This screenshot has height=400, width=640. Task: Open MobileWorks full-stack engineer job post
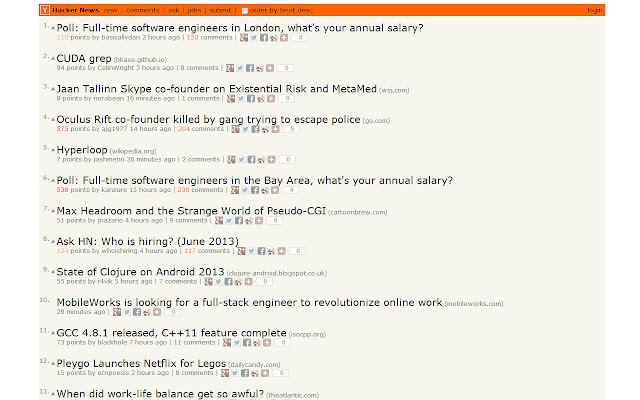(249, 302)
